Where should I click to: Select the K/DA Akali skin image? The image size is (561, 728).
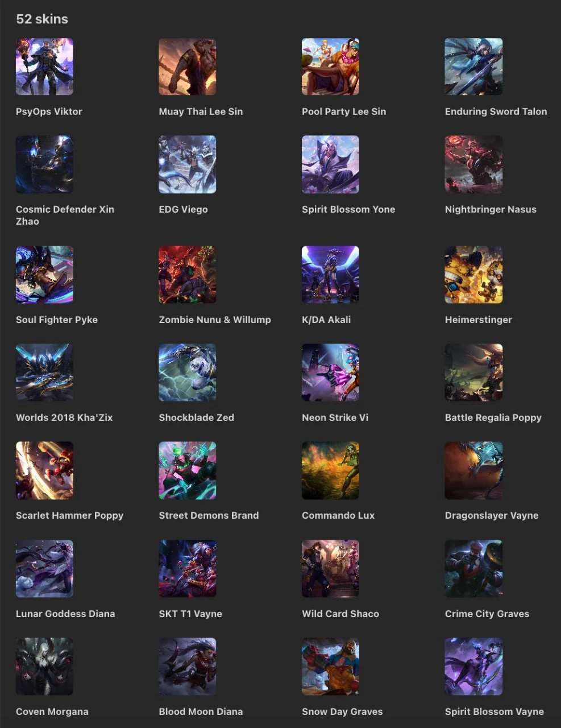(x=330, y=275)
